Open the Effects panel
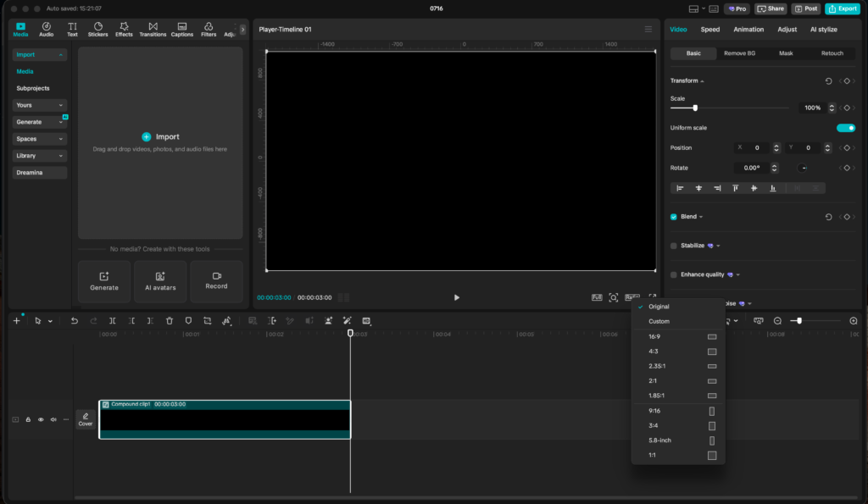868x504 pixels. point(124,30)
